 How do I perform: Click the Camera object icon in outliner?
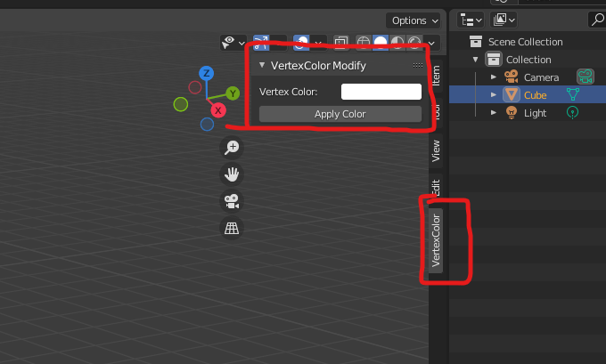click(x=512, y=77)
